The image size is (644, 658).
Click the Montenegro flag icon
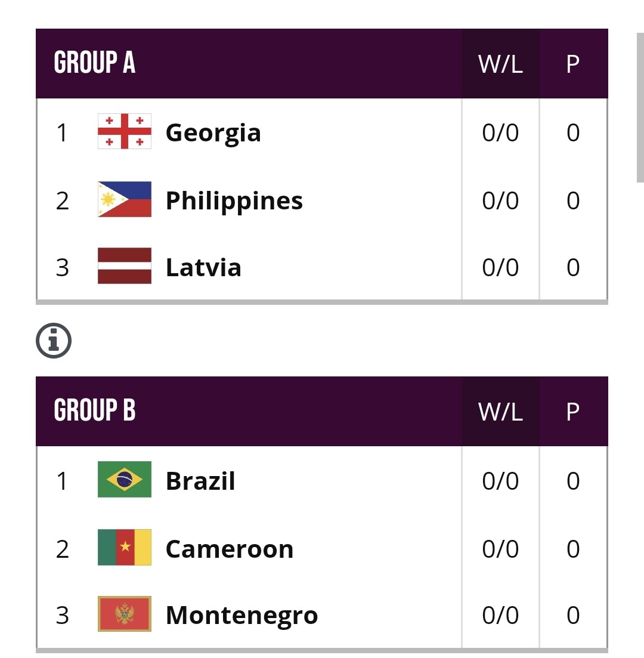(124, 614)
